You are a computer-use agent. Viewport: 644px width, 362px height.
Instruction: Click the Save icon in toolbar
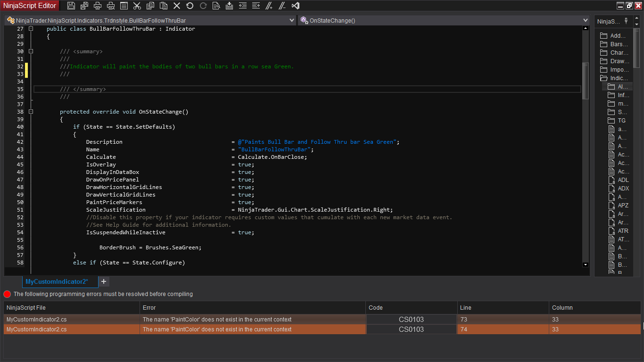pos(71,6)
